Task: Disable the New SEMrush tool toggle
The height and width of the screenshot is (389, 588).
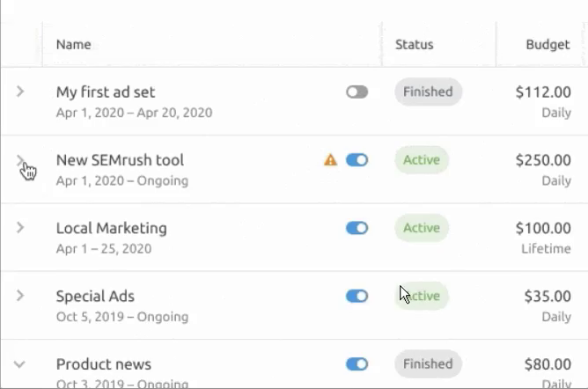Action: pyautogui.click(x=356, y=160)
